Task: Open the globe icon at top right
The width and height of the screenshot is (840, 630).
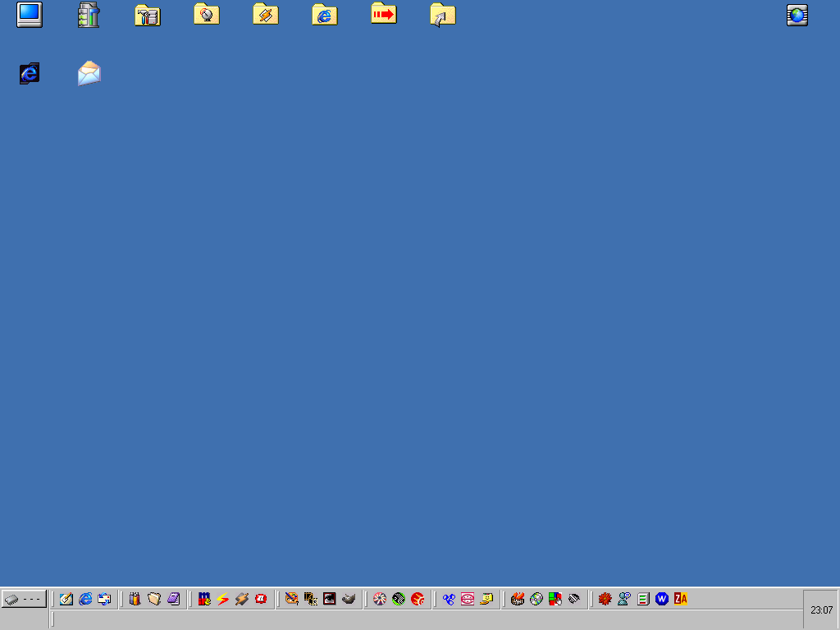Action: pos(797,15)
